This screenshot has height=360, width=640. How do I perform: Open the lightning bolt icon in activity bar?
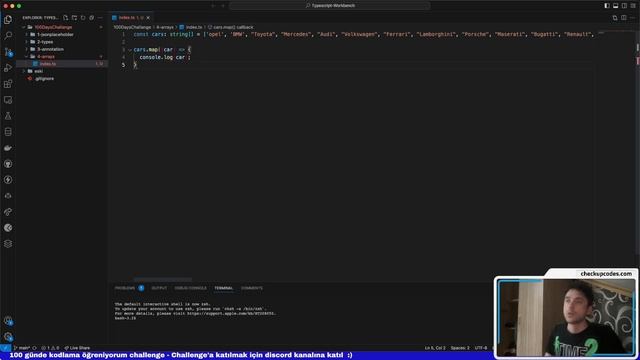click(8, 180)
